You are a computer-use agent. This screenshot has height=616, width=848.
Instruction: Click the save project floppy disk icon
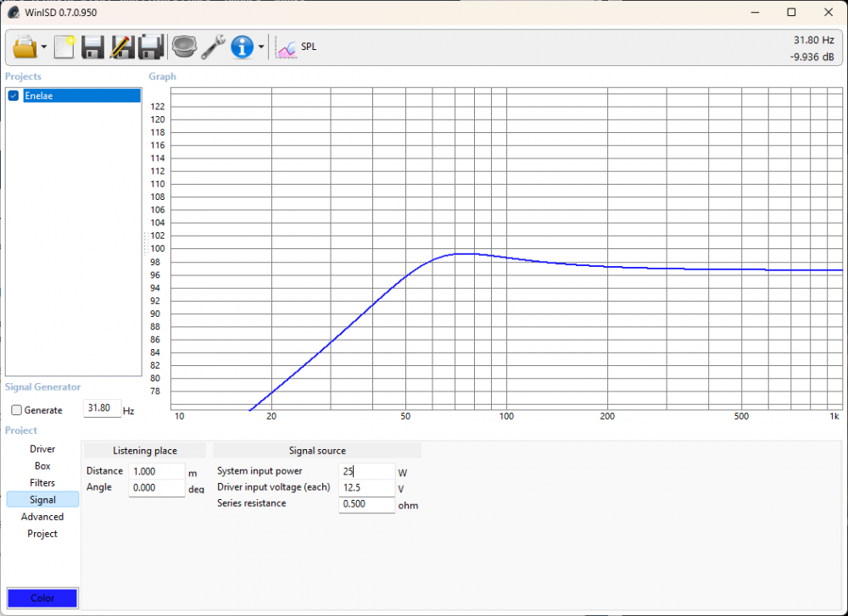[92, 47]
